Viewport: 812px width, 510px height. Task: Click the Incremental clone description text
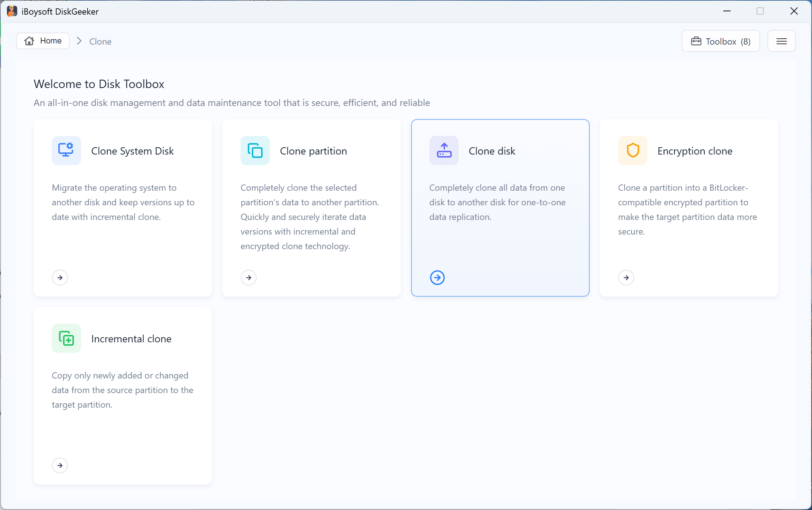(x=123, y=390)
